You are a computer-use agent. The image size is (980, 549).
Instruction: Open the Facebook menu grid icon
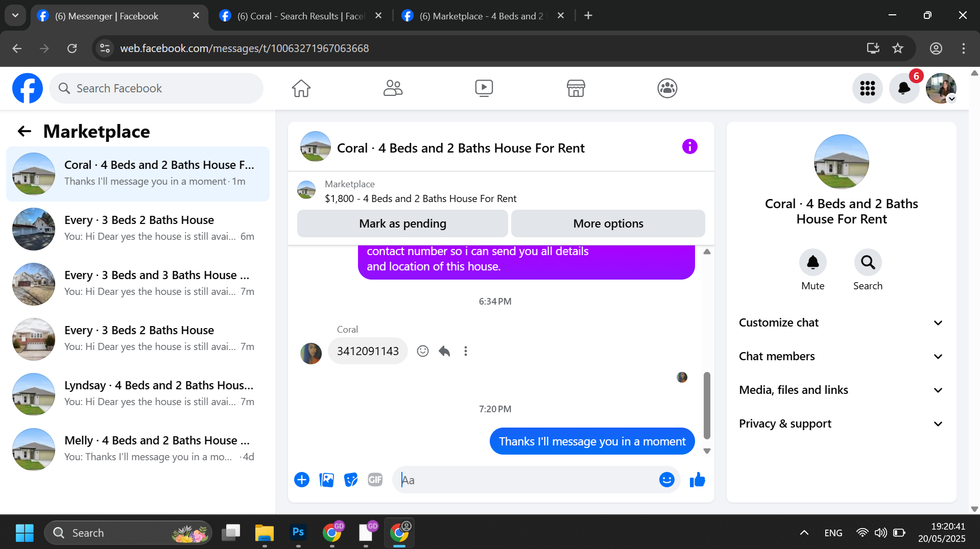coord(867,88)
